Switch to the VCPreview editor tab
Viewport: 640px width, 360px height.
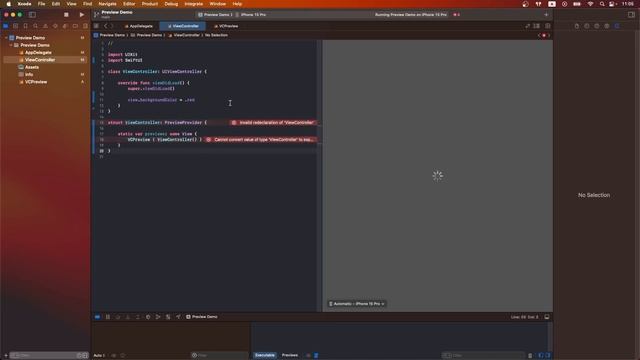[226, 26]
